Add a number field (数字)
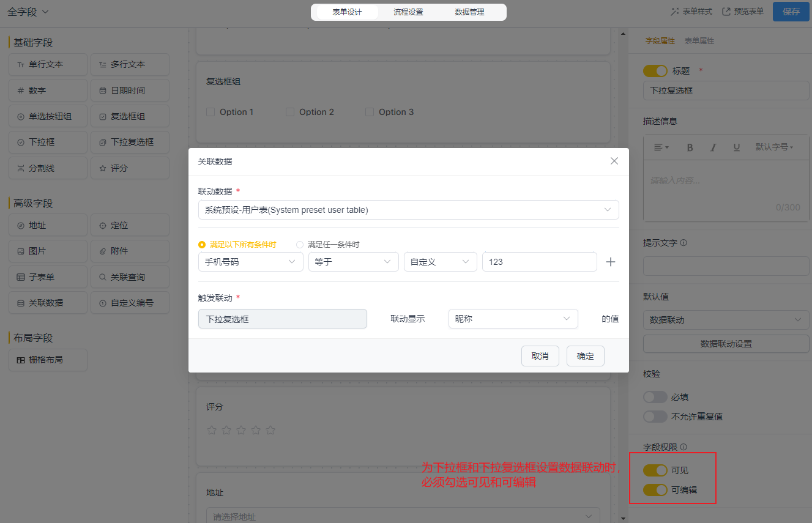The height and width of the screenshot is (523, 812). (48, 91)
